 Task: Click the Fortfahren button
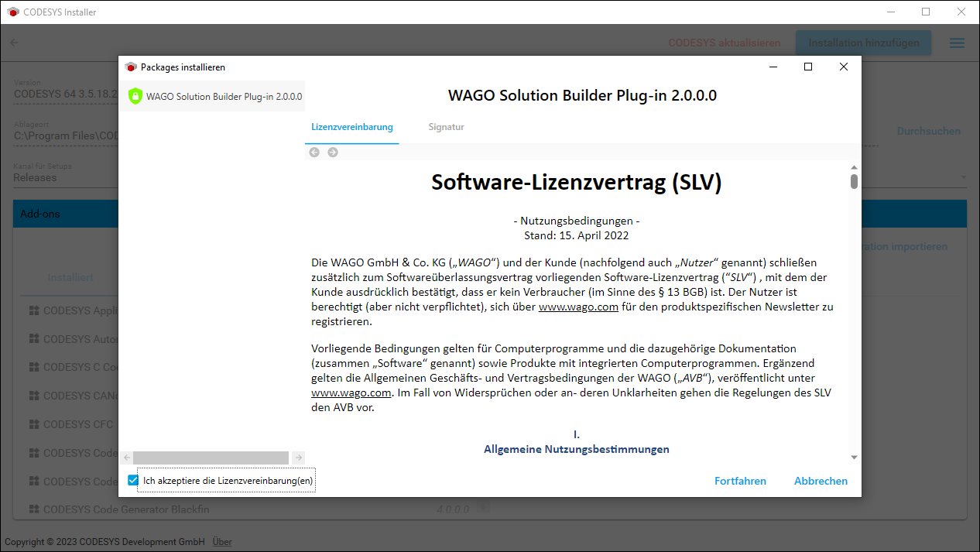740,481
